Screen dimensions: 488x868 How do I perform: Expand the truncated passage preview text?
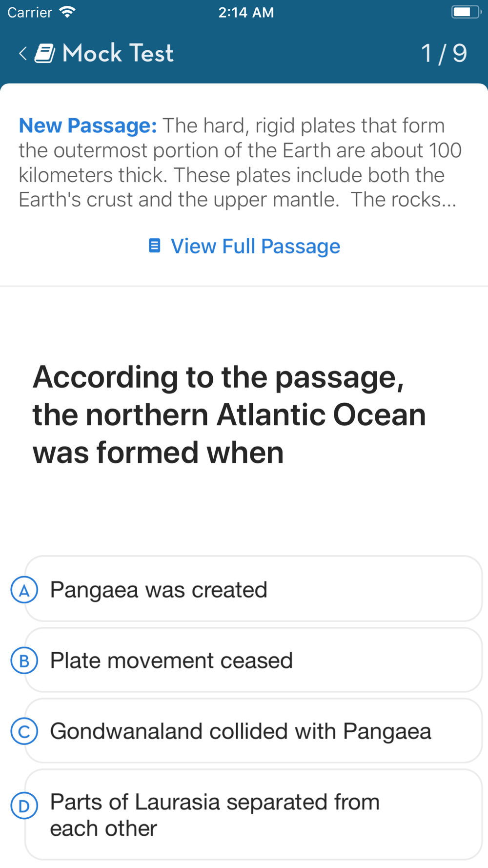point(240,163)
